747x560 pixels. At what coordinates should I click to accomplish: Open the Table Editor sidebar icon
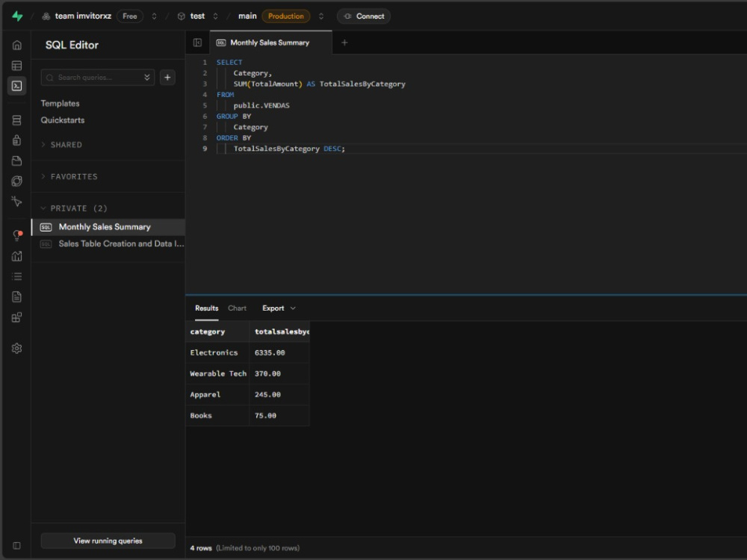click(16, 65)
